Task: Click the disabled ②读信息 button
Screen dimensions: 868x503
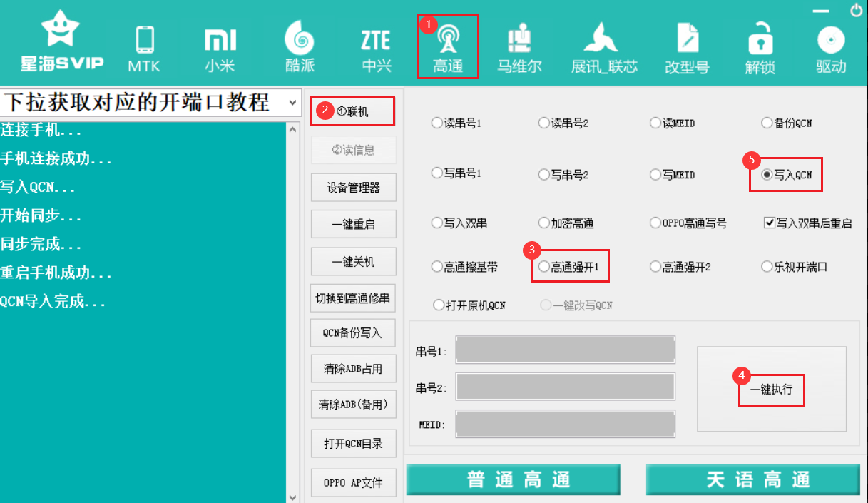Action: (353, 150)
